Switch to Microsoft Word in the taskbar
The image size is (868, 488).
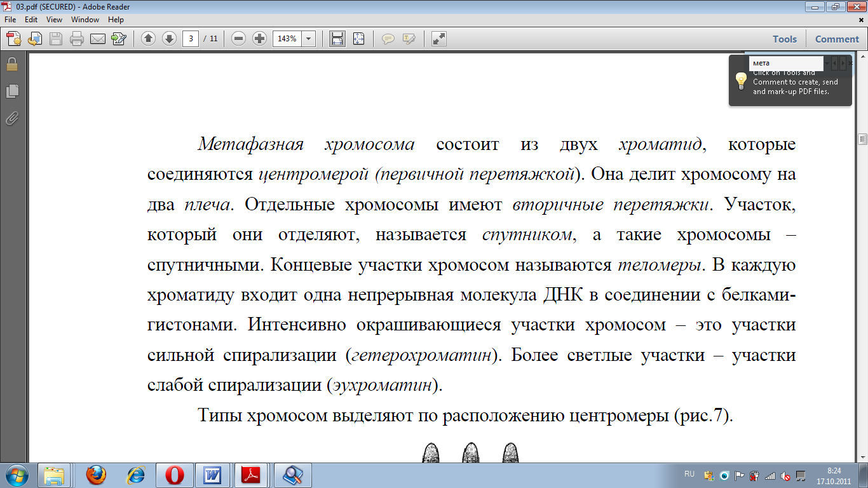coord(212,475)
